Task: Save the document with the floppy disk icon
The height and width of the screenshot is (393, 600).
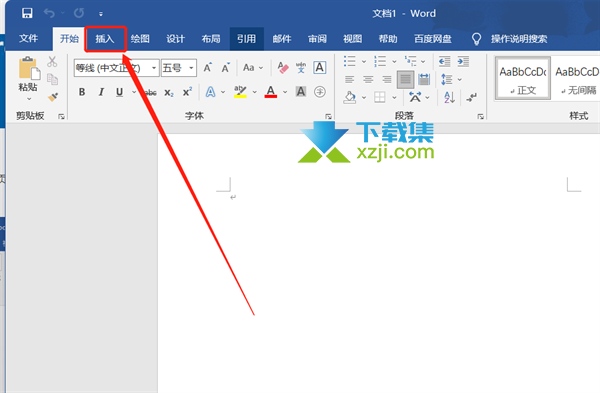Action: [x=27, y=13]
